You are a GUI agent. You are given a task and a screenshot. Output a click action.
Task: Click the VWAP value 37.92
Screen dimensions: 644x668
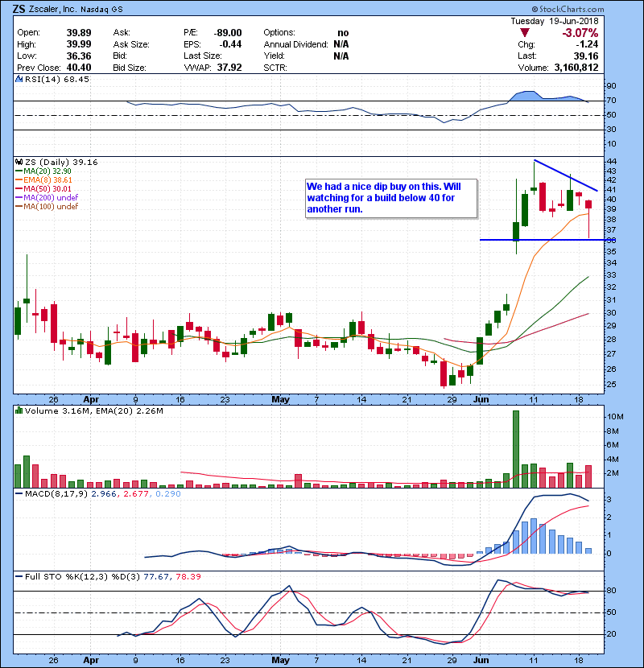[x=229, y=68]
